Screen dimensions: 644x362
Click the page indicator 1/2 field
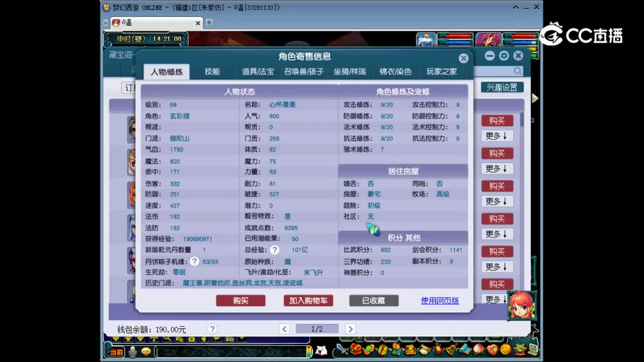coord(317,329)
